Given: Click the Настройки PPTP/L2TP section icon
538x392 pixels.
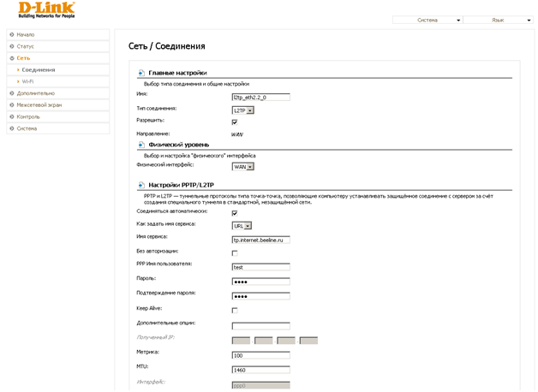Looking at the screenshot, I should (141, 185).
